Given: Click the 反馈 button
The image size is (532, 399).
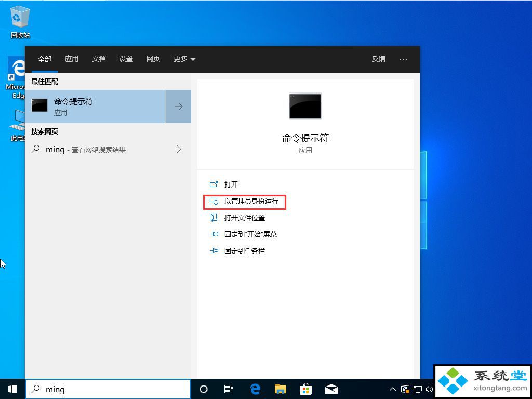Looking at the screenshot, I should point(378,59).
